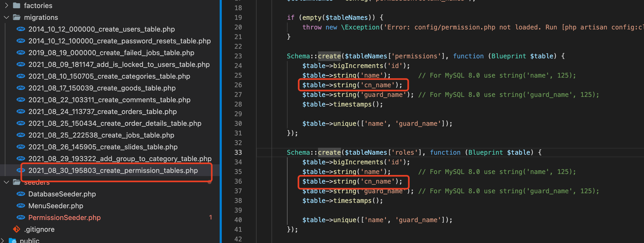The height and width of the screenshot is (243, 644).
Task: Open 2021_08_26_145905_create_slides_table.php
Action: (x=103, y=147)
